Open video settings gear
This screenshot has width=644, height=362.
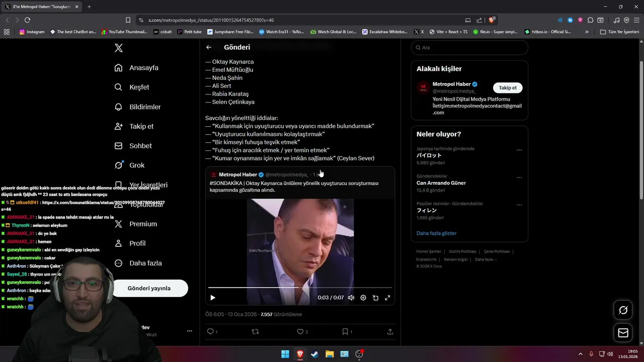pyautogui.click(x=363, y=298)
